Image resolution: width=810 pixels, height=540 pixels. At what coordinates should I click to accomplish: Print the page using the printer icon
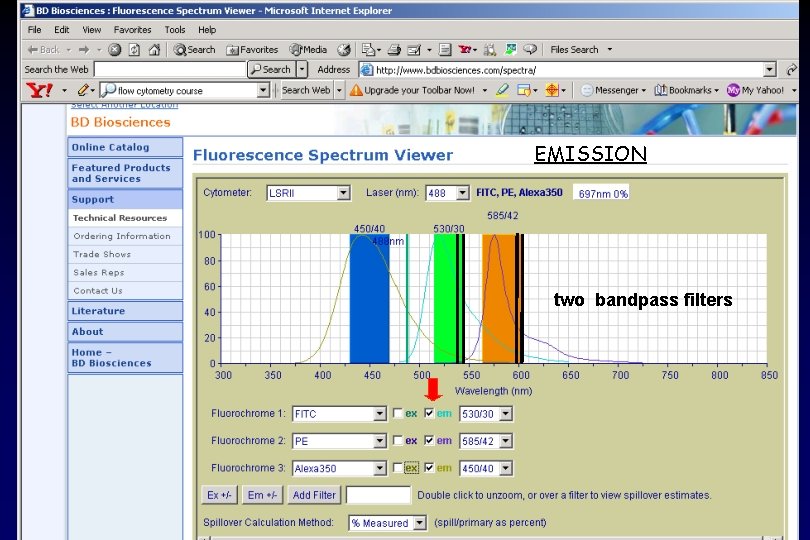(394, 50)
